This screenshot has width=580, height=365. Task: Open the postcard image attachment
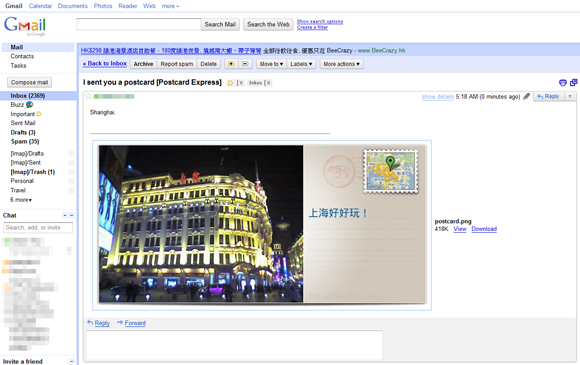click(262, 224)
